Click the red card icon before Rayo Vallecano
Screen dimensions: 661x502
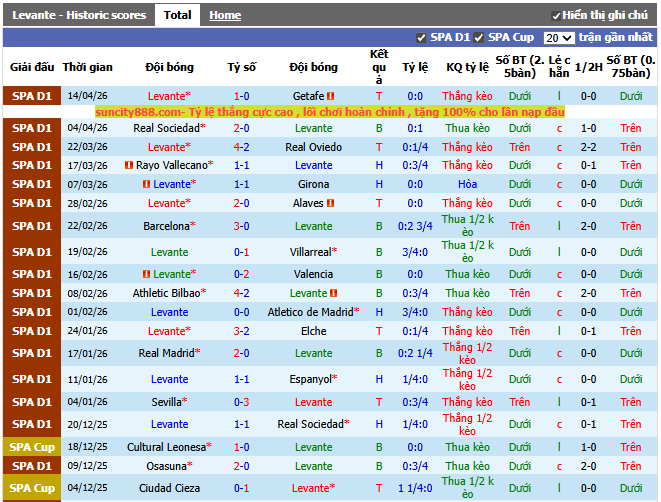[128, 166]
